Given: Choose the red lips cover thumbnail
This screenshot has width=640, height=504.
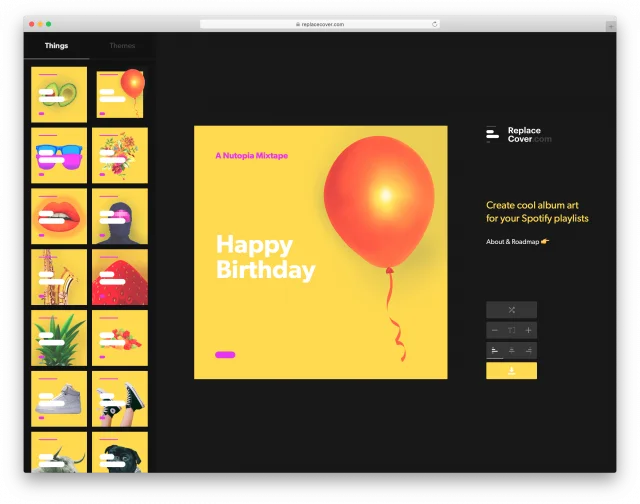Looking at the screenshot, I should click(x=59, y=216).
